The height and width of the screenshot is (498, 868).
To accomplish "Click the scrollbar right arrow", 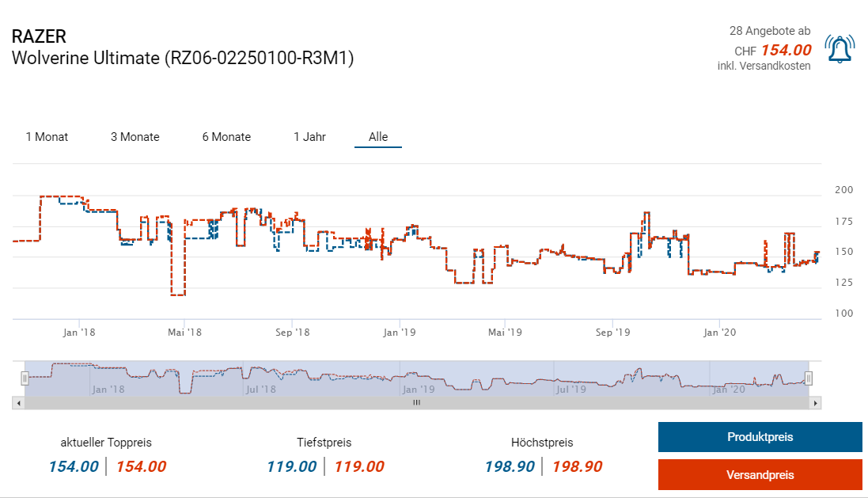I will [816, 403].
